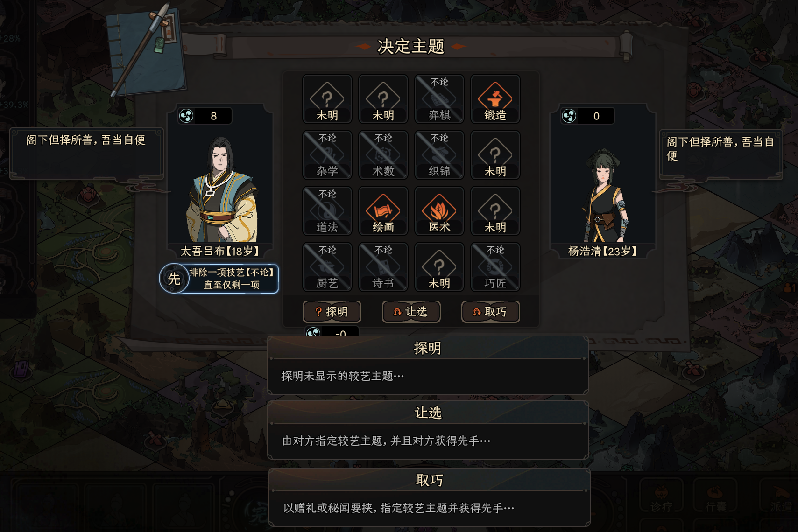The height and width of the screenshot is (532, 798).
Task: Click the excluded 术数 skill tile
Action: pyautogui.click(x=383, y=155)
